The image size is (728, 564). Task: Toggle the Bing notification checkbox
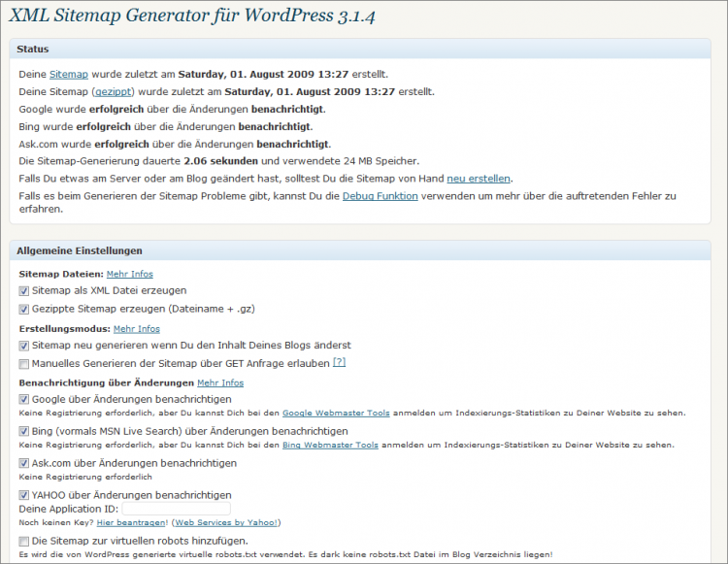pos(24,431)
